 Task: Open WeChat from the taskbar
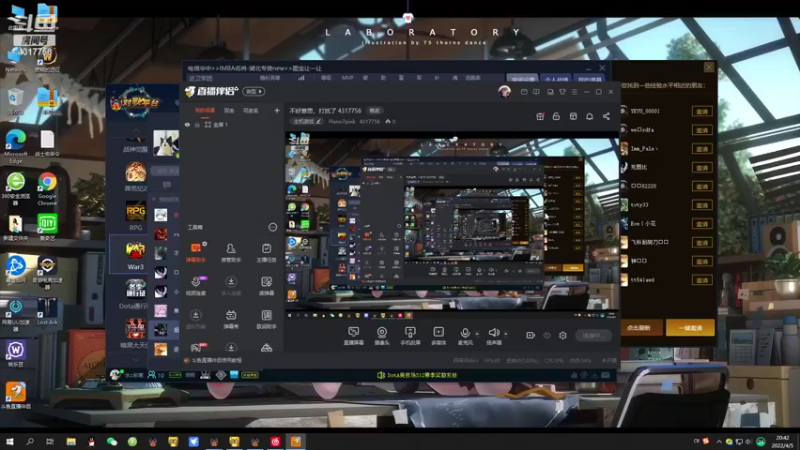pos(112,441)
